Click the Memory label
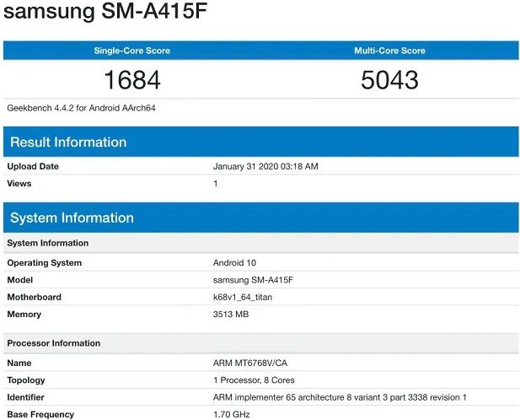520x420 pixels. tap(24, 315)
